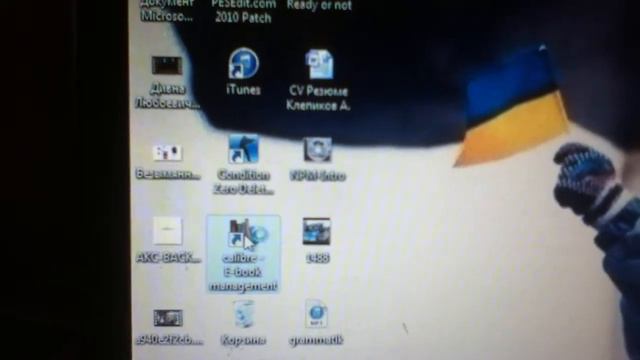Image resolution: width=640 pixels, height=360 pixels.
Task: Click the PESEdit.com 2010 Patch label
Action: point(244,11)
